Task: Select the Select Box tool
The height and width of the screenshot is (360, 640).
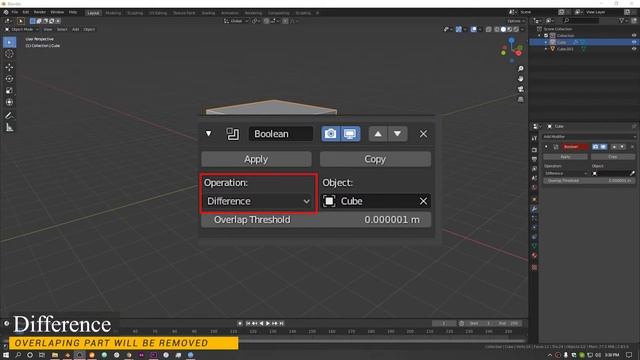Action: coord(9,42)
